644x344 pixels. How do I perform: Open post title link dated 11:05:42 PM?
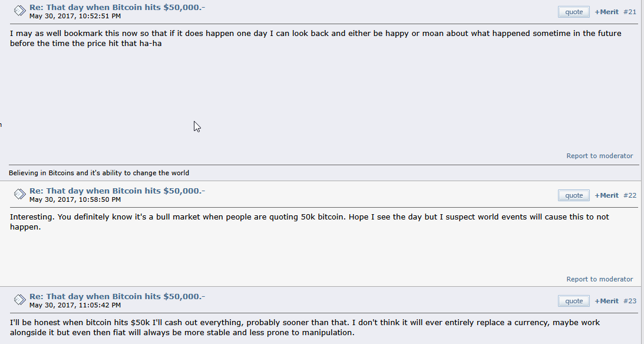(x=117, y=297)
